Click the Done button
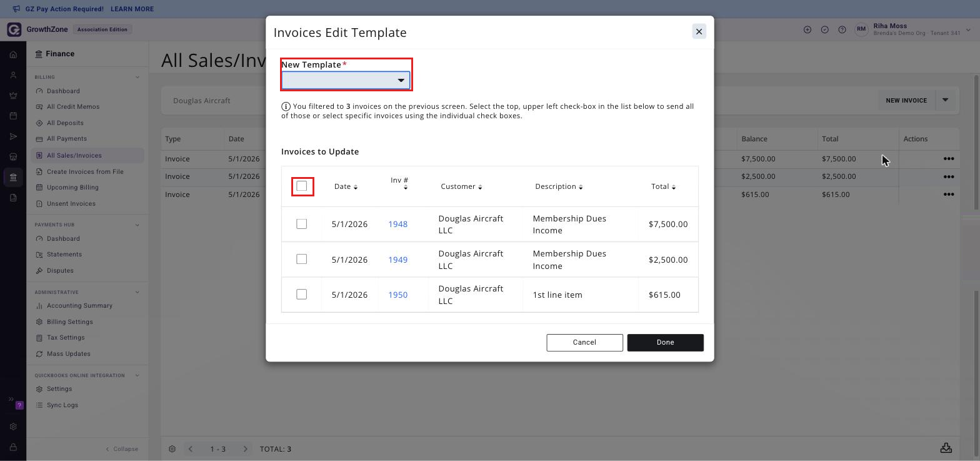The width and height of the screenshot is (980, 461). point(665,342)
